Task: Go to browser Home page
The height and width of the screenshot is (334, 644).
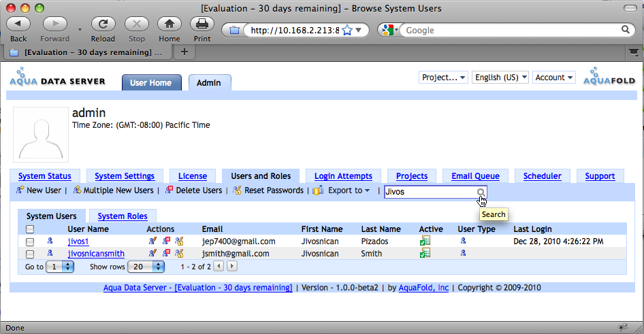Action: point(170,24)
